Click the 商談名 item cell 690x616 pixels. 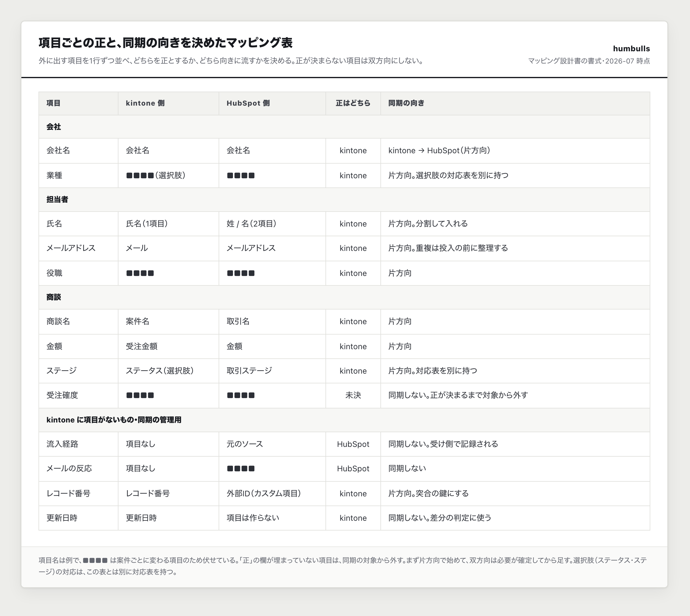tap(78, 321)
